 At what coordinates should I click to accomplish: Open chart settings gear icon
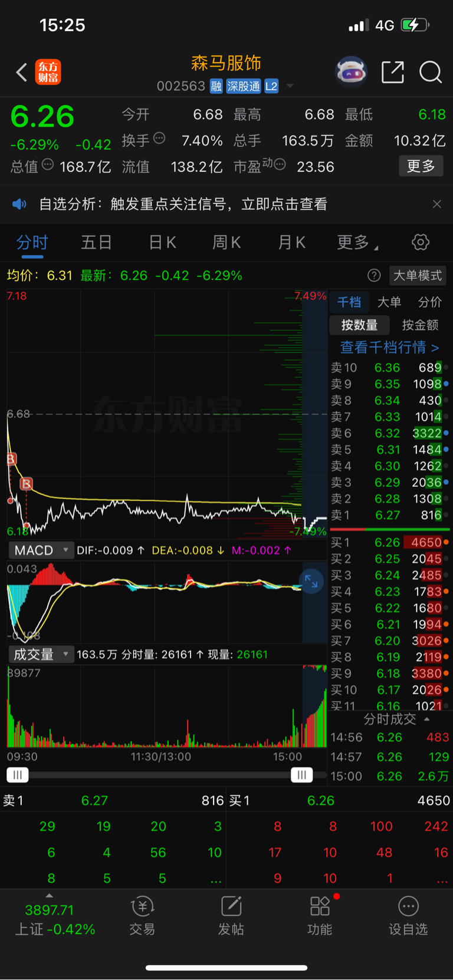[421, 242]
